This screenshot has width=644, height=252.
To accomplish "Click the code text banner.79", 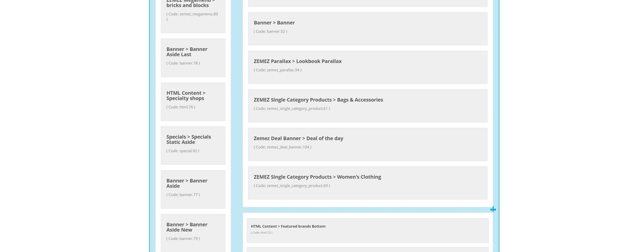I will [x=183, y=239].
